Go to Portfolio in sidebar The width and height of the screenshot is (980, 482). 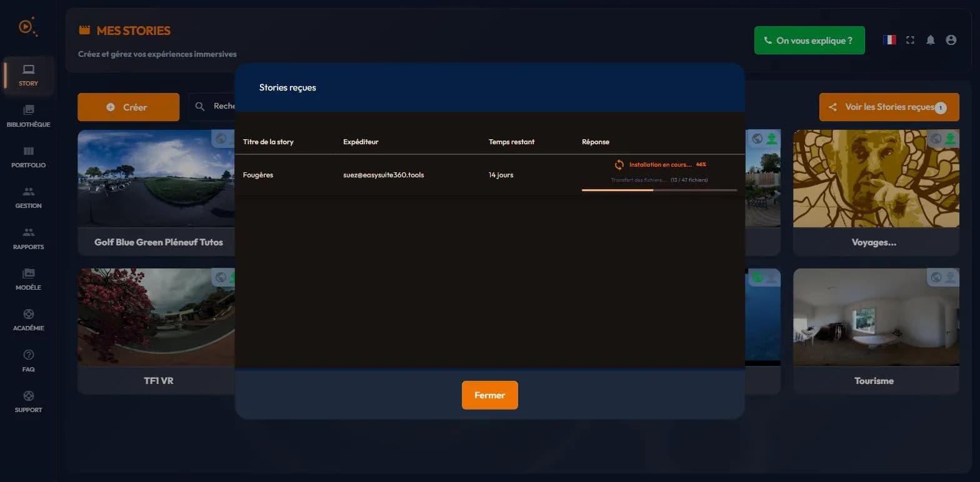pos(28,157)
